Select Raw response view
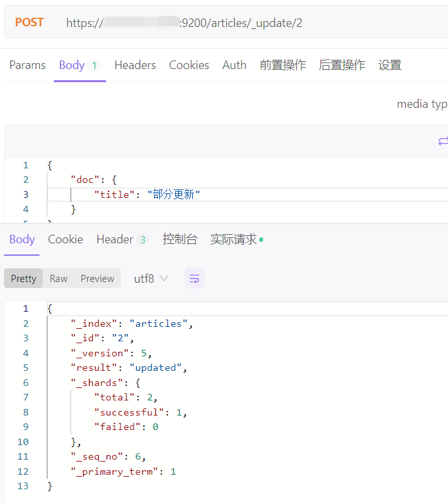This screenshot has height=503, width=448. (x=59, y=278)
